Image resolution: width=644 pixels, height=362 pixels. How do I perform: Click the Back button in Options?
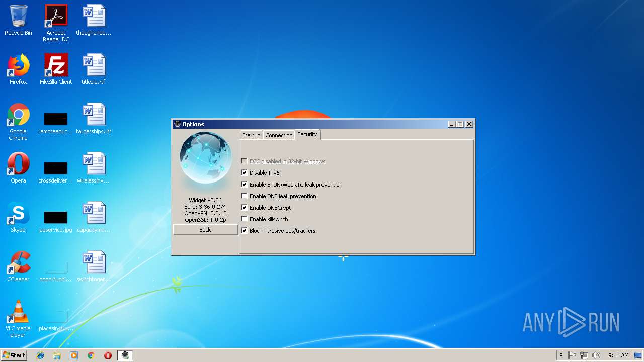[x=205, y=230]
